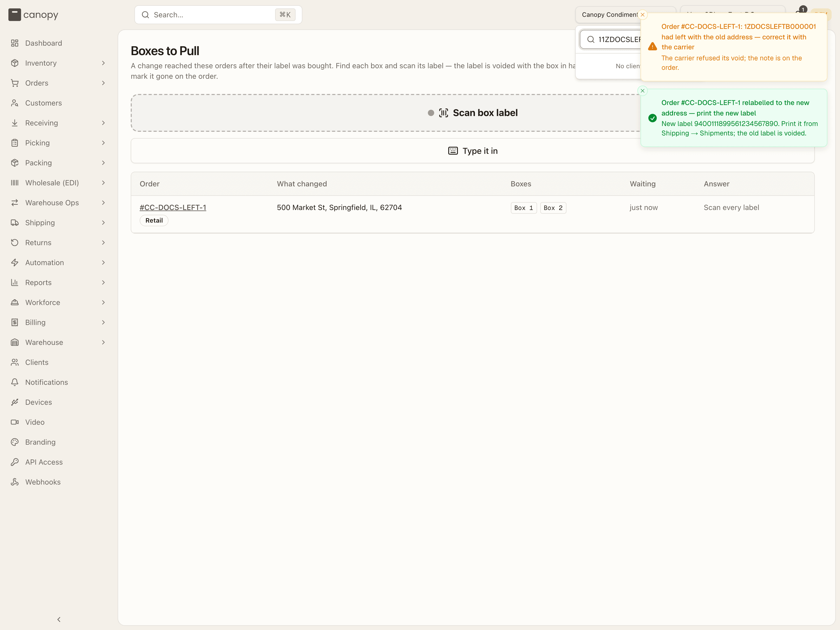Collapse the sidebar with the arrow icon
840x630 pixels.
59,619
